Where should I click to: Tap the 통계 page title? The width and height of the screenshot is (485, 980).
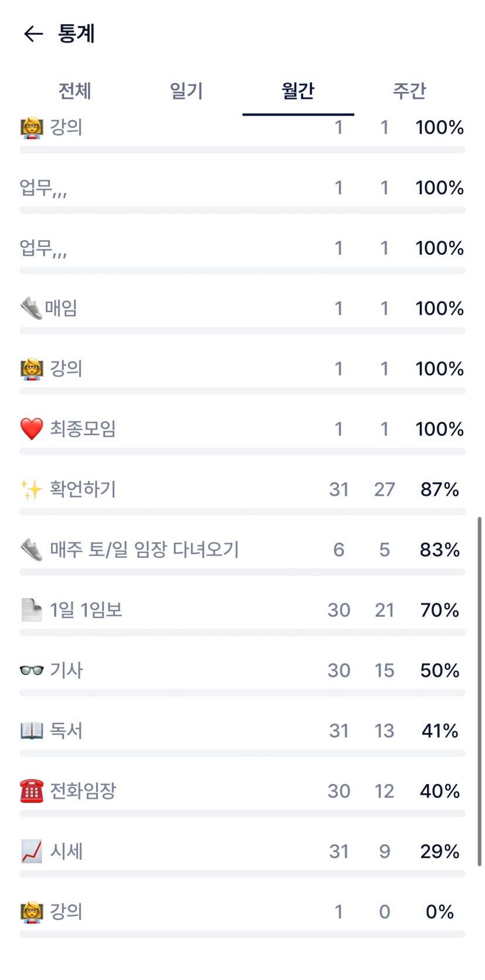coord(76,34)
